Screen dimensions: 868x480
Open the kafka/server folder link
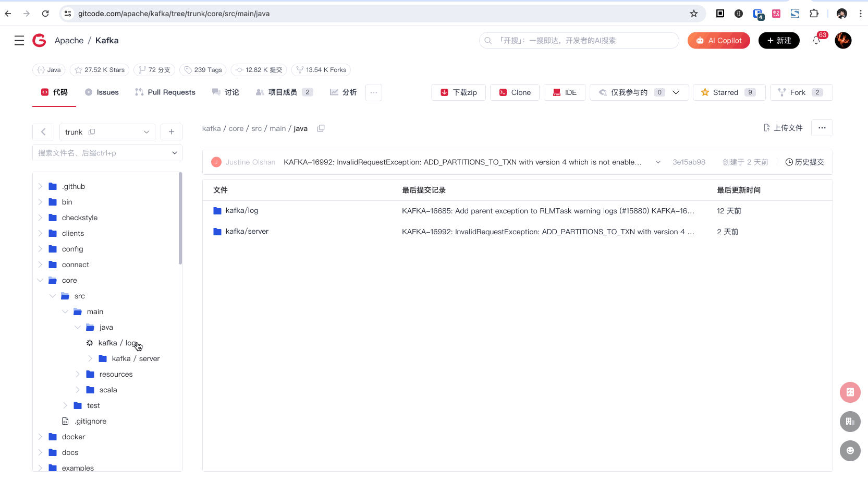pos(247,231)
